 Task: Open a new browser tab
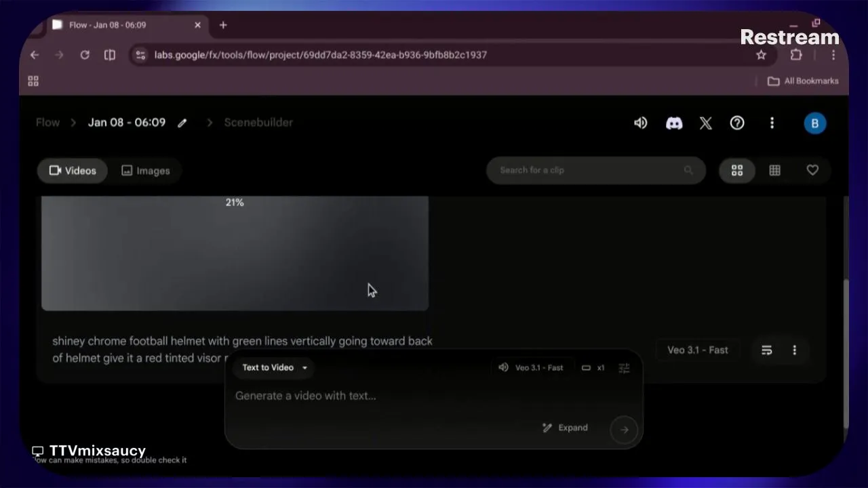click(223, 25)
